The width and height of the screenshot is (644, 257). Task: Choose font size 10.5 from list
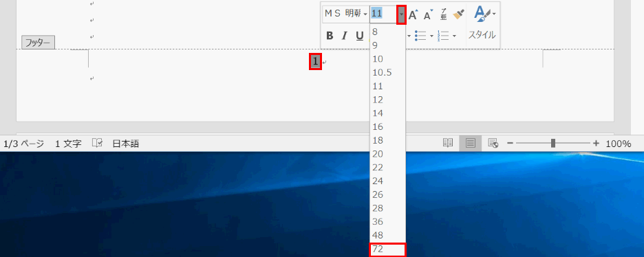tap(387, 73)
